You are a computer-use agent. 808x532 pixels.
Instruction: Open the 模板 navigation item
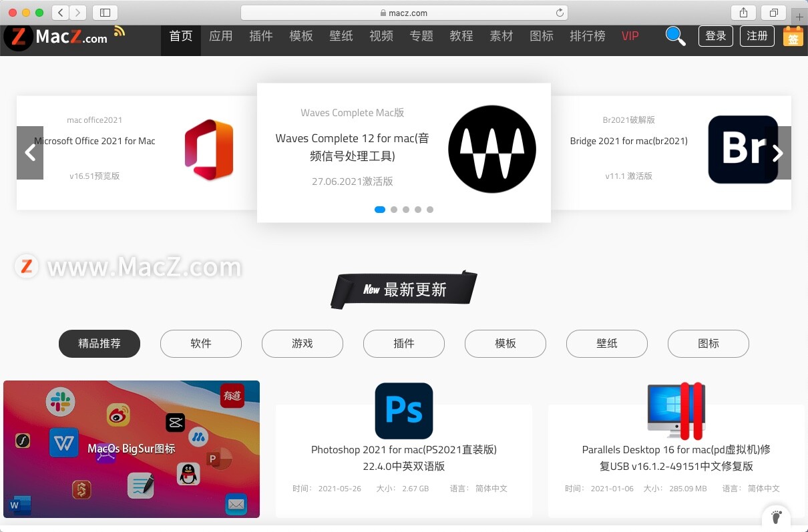(301, 36)
